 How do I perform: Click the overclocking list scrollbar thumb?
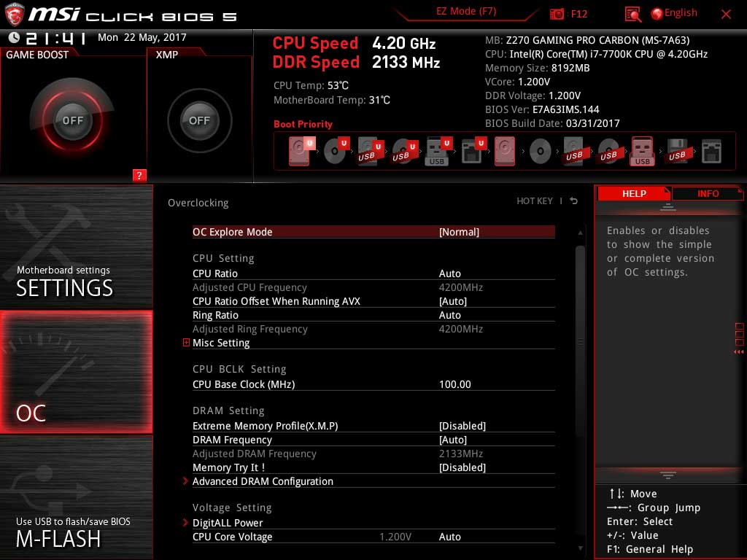coord(580,341)
